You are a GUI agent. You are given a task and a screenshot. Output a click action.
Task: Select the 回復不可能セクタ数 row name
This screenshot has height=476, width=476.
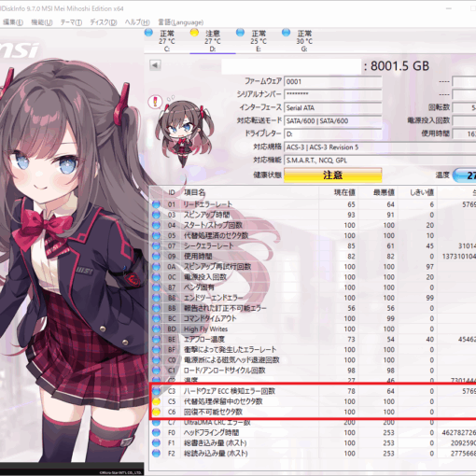[x=213, y=412]
